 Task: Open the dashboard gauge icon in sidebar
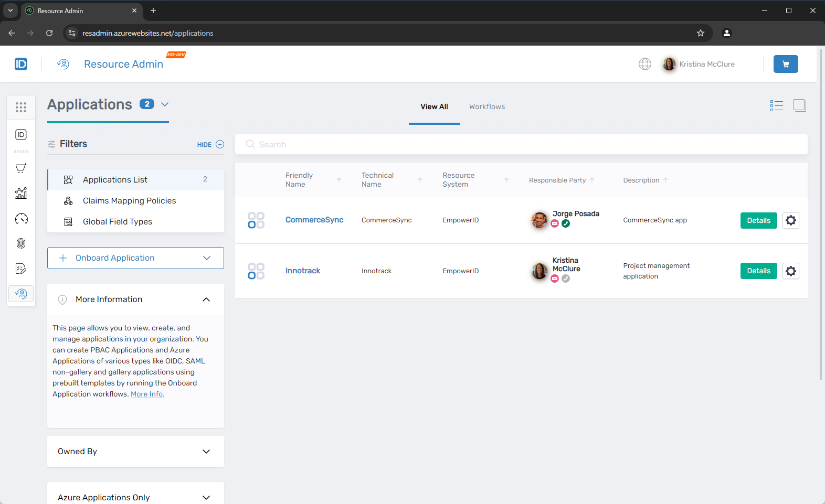[21, 219]
